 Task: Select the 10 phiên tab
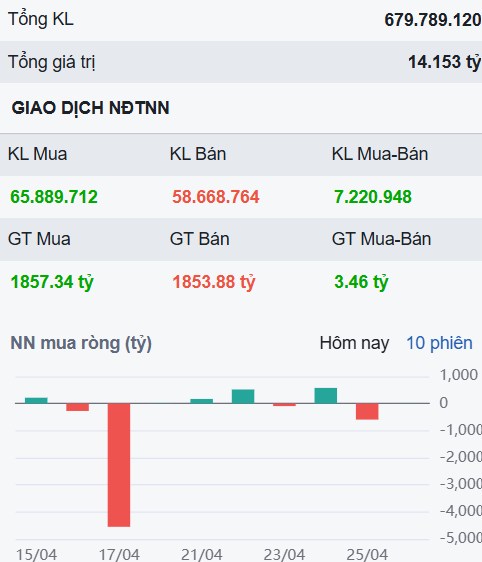439,343
